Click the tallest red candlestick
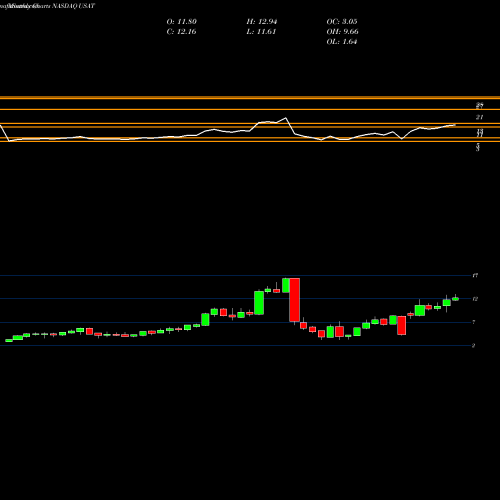Image resolution: width=500 pixels, height=500 pixels. [x=295, y=300]
